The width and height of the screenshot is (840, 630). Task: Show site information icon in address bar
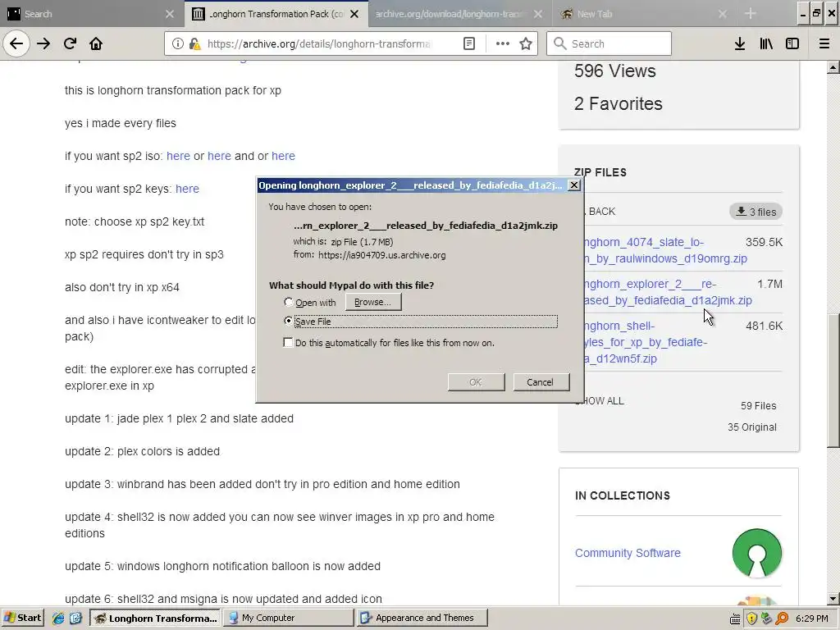pos(177,43)
